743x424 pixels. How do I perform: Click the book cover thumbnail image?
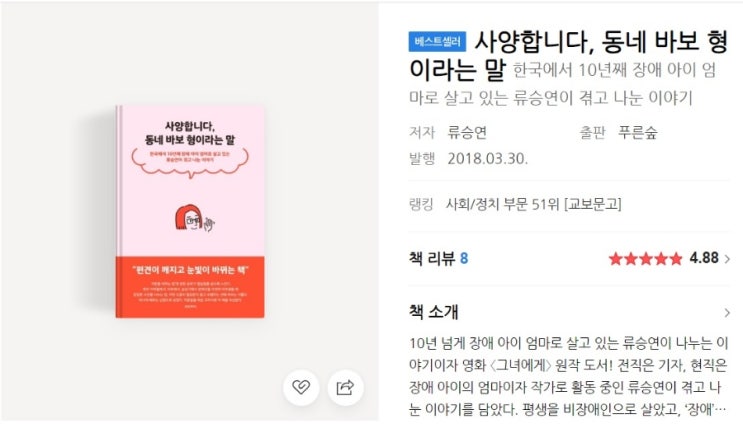(190, 212)
